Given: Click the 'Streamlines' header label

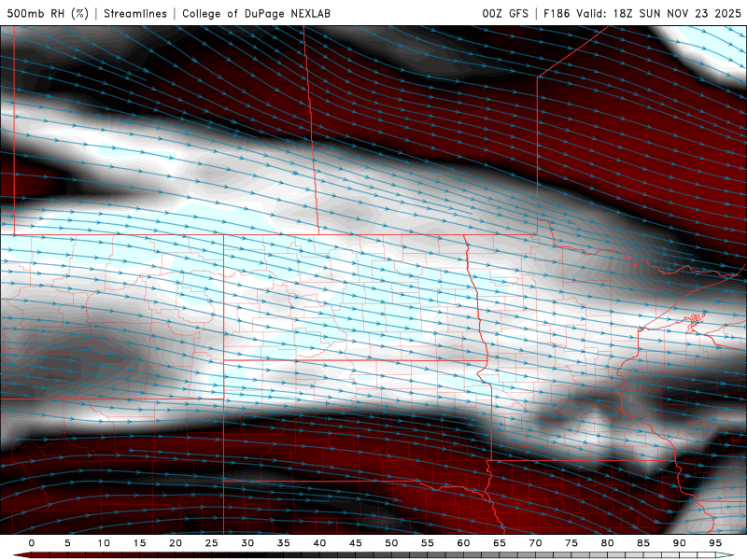Looking at the screenshot, I should pyautogui.click(x=135, y=13).
